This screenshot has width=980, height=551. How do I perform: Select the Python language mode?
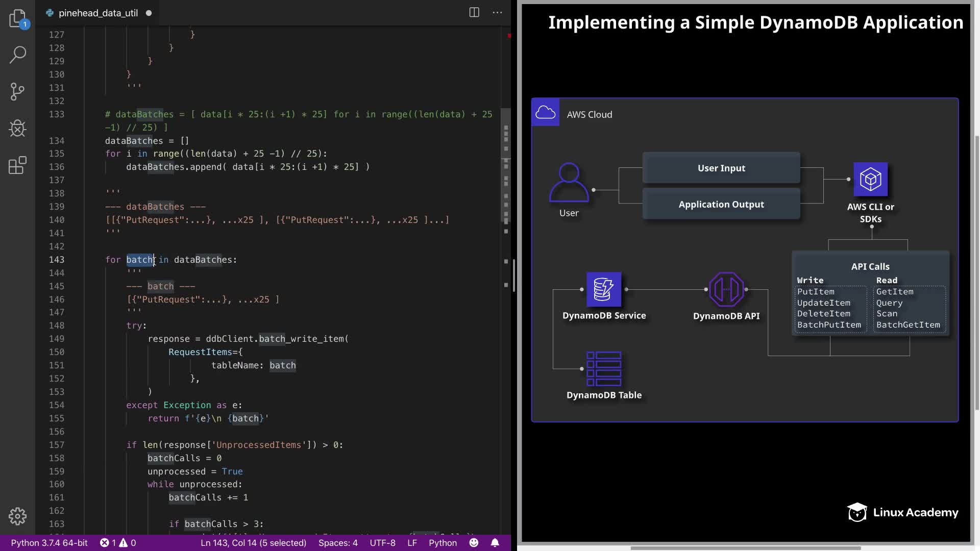pos(443,543)
